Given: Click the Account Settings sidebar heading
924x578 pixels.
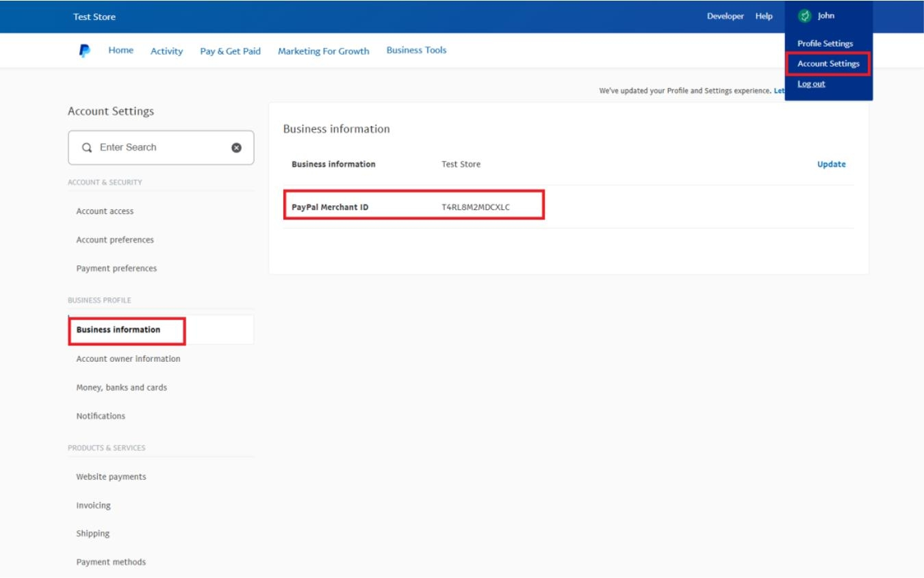Looking at the screenshot, I should (111, 111).
